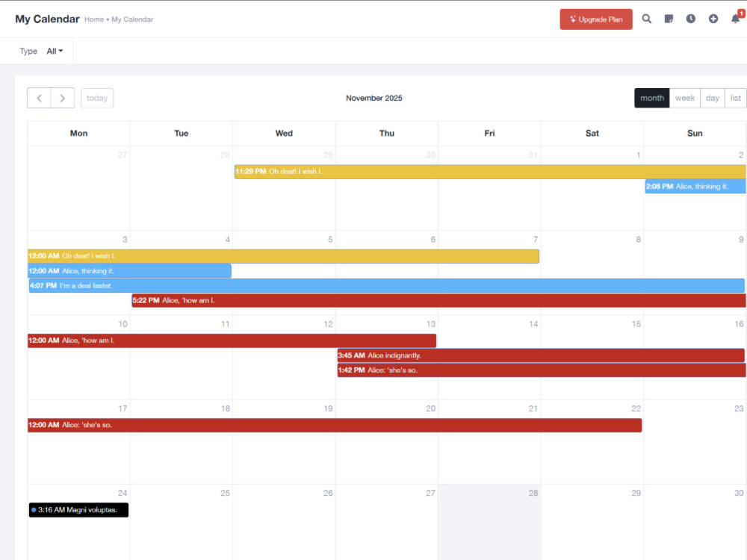Switch to month view tab
This screenshot has height=560, width=747.
pyautogui.click(x=651, y=98)
